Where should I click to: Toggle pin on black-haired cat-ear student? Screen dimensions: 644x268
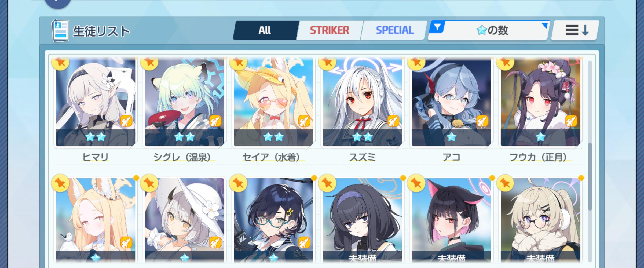tap(416, 183)
